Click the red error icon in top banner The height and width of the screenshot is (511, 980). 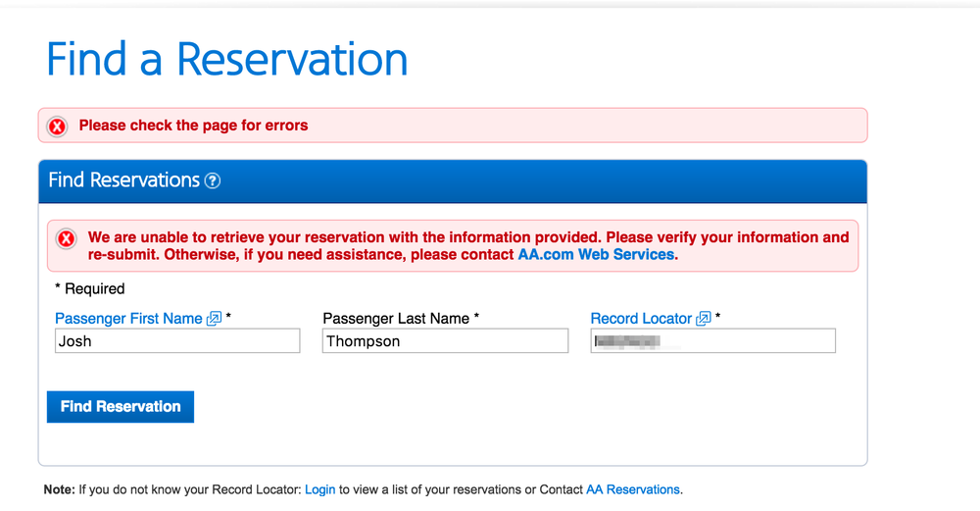[58, 127]
